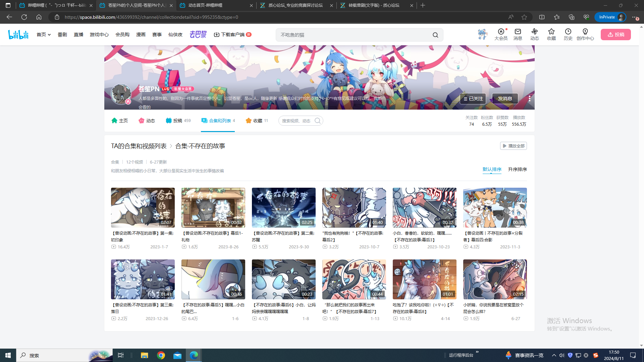The image size is (644, 362).
Task: Show hidden system tray icons
Action: 554,355
